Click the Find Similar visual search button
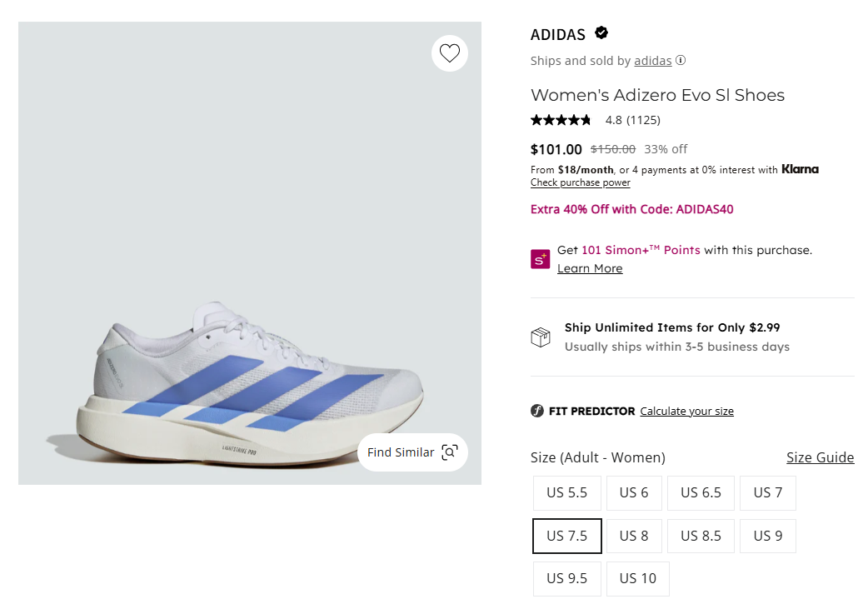 (413, 452)
